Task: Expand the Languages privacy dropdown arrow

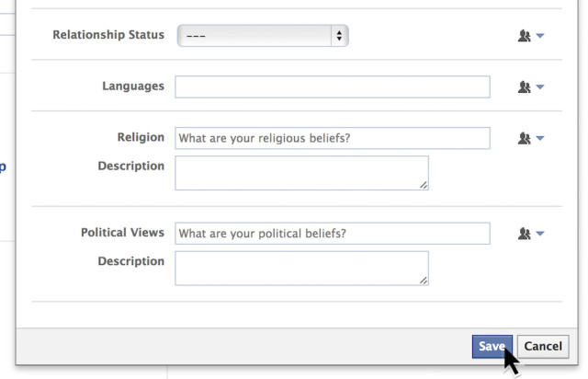Action: 540,87
